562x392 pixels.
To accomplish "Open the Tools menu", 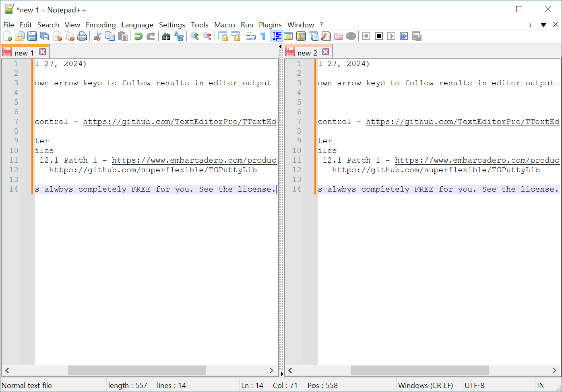I will [x=200, y=25].
